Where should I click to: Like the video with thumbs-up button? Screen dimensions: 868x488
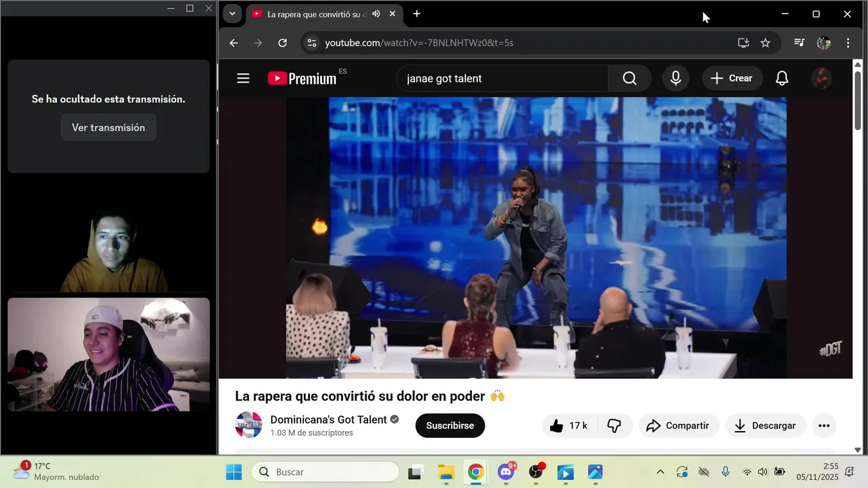click(x=569, y=426)
